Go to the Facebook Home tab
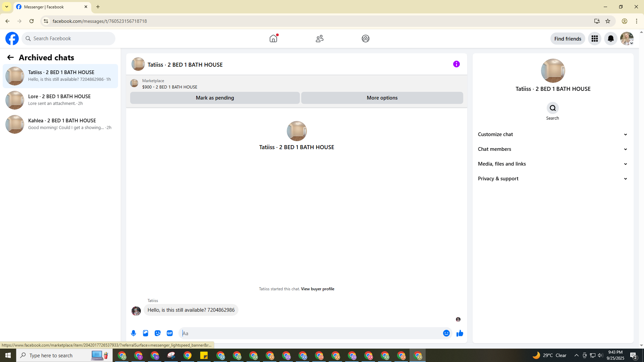Screen dimensions: 644x362 click(273, 39)
